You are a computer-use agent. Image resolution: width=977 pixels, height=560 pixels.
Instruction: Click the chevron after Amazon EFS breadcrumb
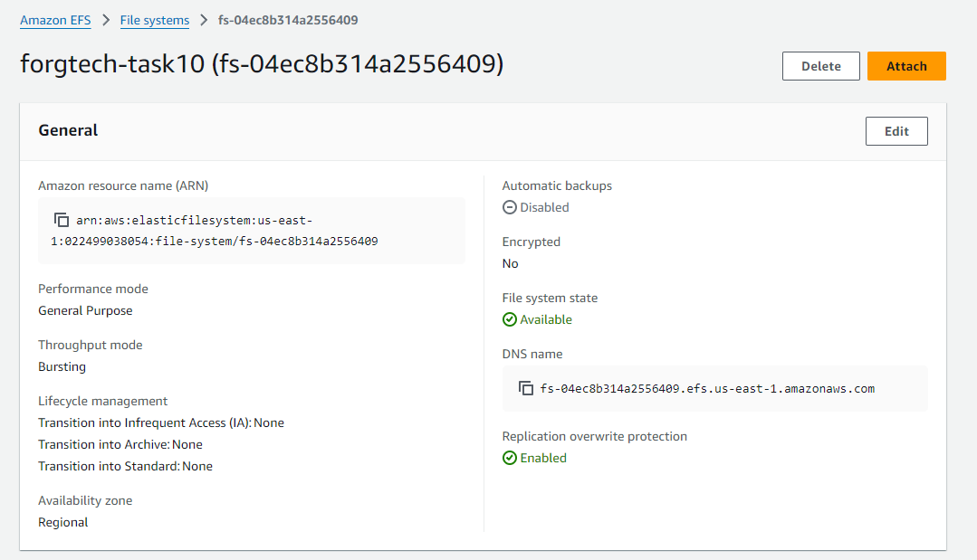[107, 20]
